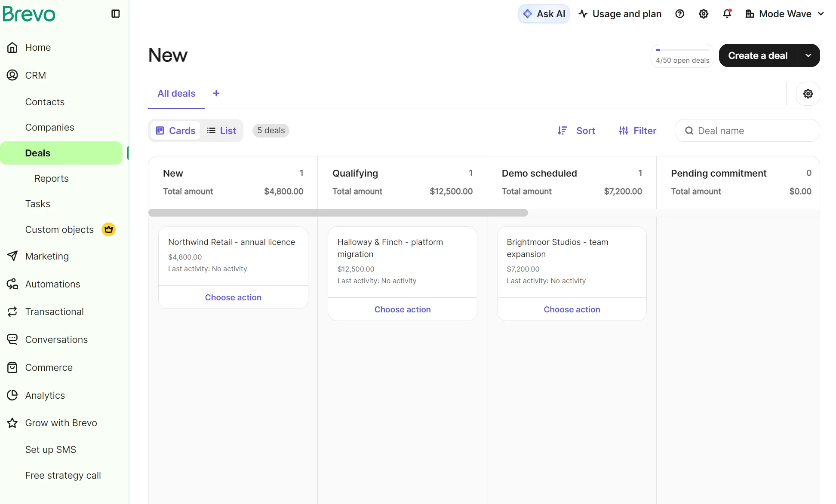Screen dimensions: 836x504
Task: Click the Filter button label
Action: click(x=645, y=131)
